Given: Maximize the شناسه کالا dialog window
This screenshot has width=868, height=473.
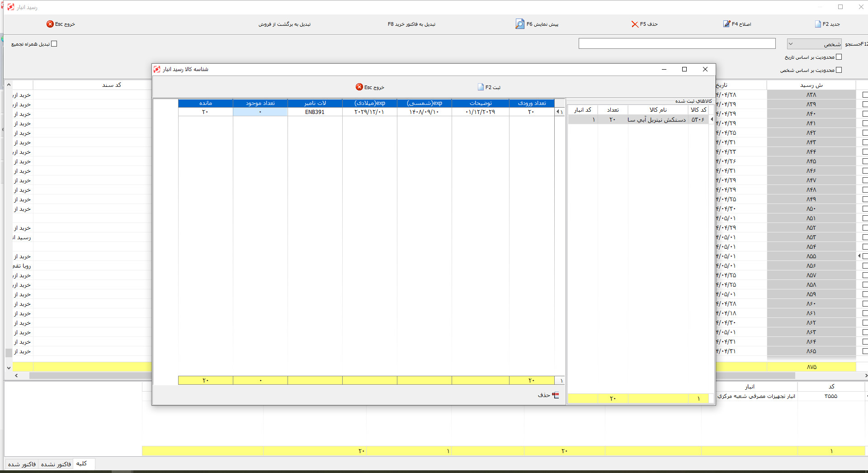Looking at the screenshot, I should coord(684,69).
